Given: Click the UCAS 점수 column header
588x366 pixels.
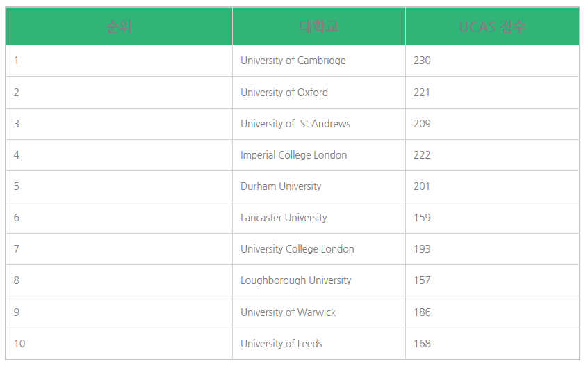Looking at the screenshot, I should tap(492, 26).
